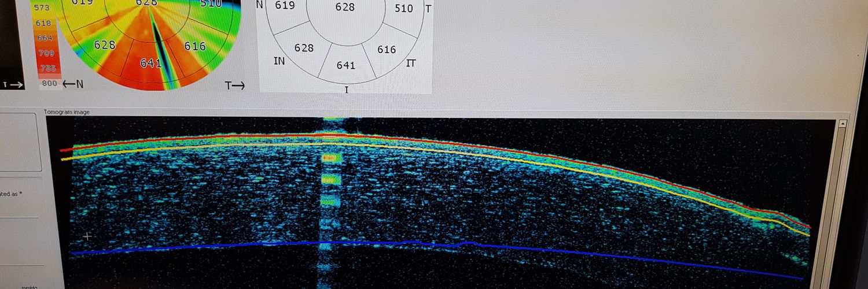Click the 709 value on the color scale
868x289 pixels.
[46, 53]
